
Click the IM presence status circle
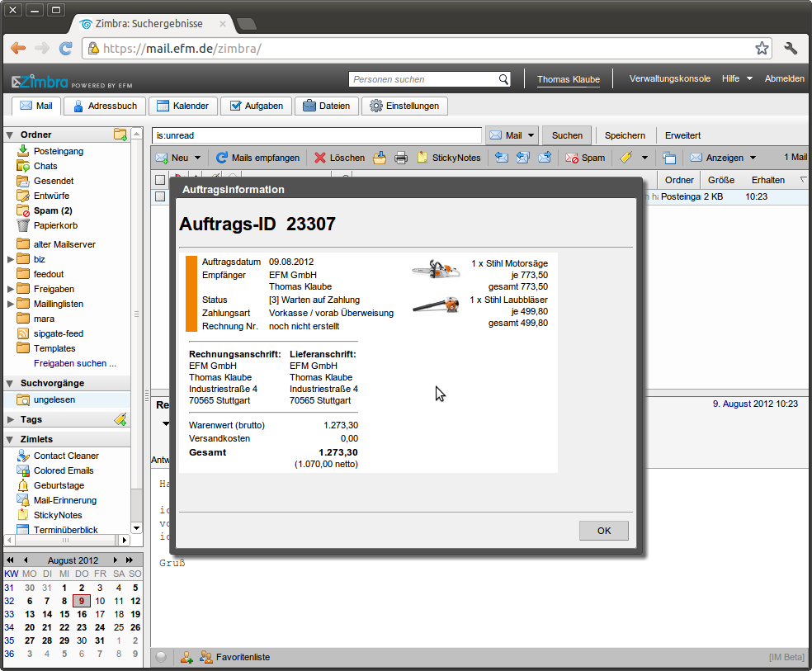point(161,657)
